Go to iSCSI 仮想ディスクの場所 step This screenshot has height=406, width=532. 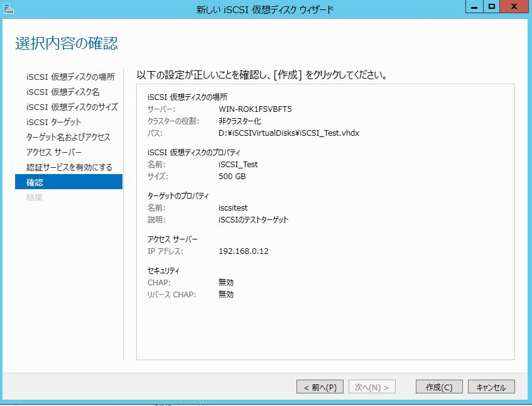pos(70,77)
